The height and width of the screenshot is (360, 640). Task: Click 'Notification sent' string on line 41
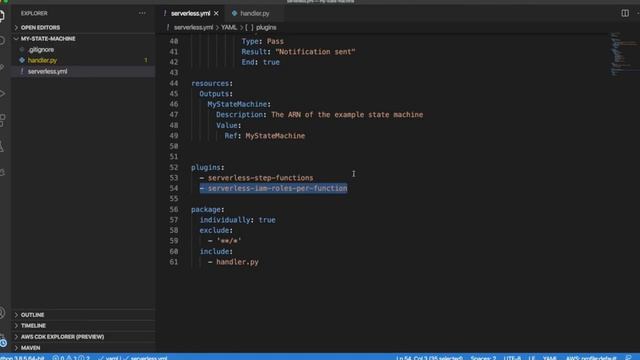[315, 52]
